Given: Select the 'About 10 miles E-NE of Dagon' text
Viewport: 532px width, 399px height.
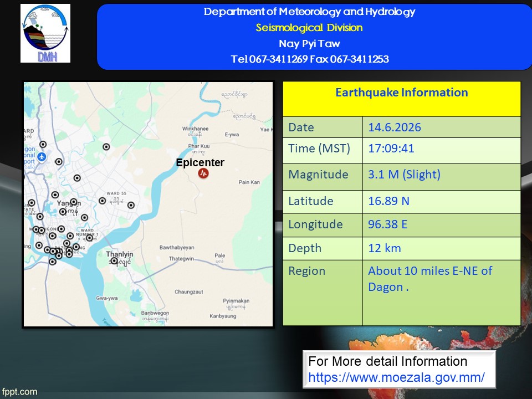Looking at the screenshot, I should click(430, 279).
